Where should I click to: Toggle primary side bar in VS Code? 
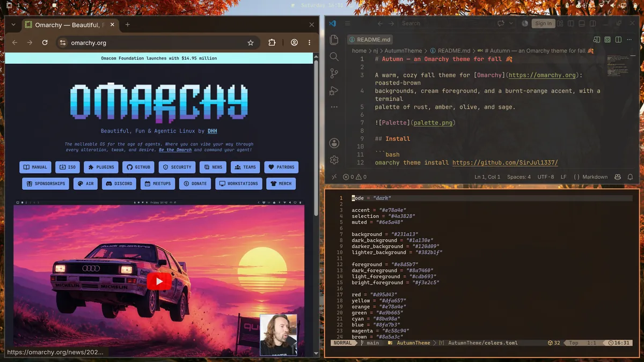[x=571, y=24]
